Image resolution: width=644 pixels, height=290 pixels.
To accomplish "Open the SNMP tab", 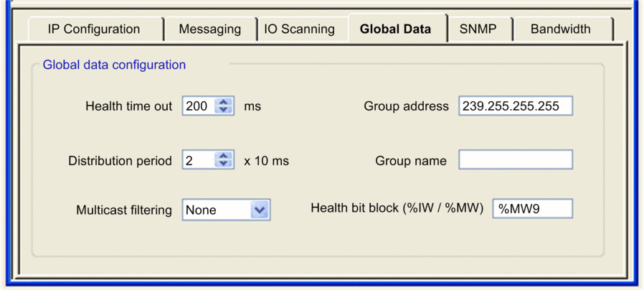I will click(x=477, y=29).
